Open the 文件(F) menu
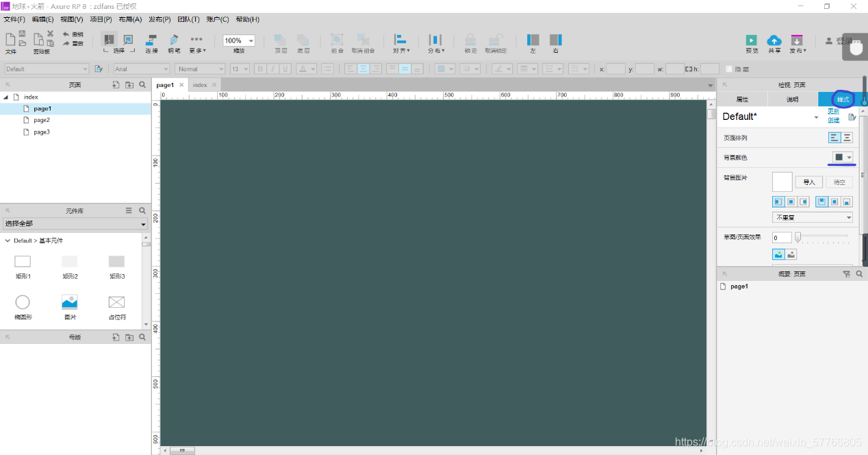This screenshot has width=868, height=455. [14, 19]
